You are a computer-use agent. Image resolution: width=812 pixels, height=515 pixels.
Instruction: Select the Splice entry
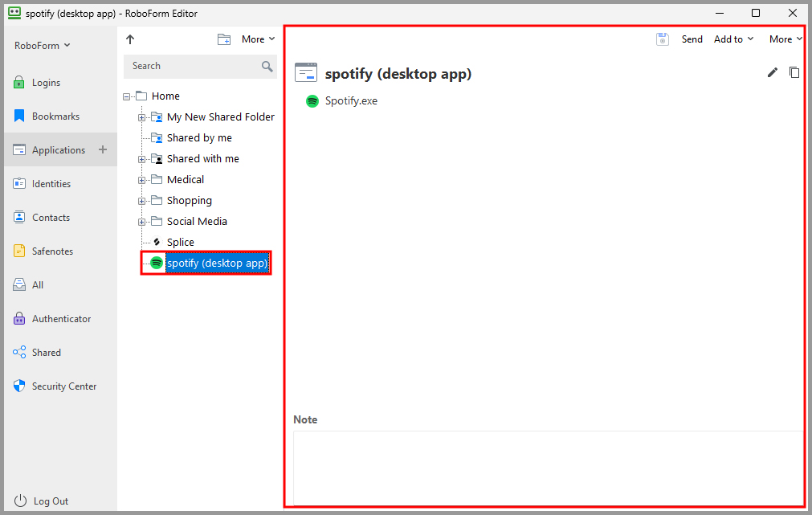tap(180, 242)
